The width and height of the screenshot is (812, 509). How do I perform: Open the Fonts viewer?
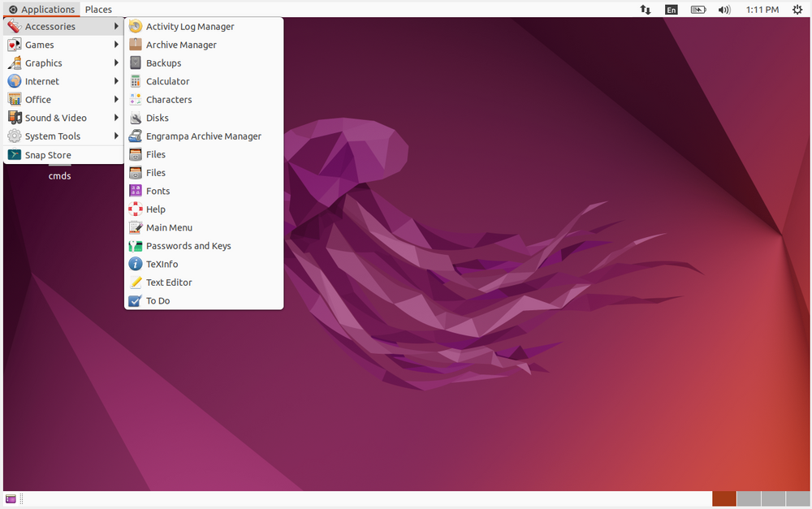tap(158, 191)
